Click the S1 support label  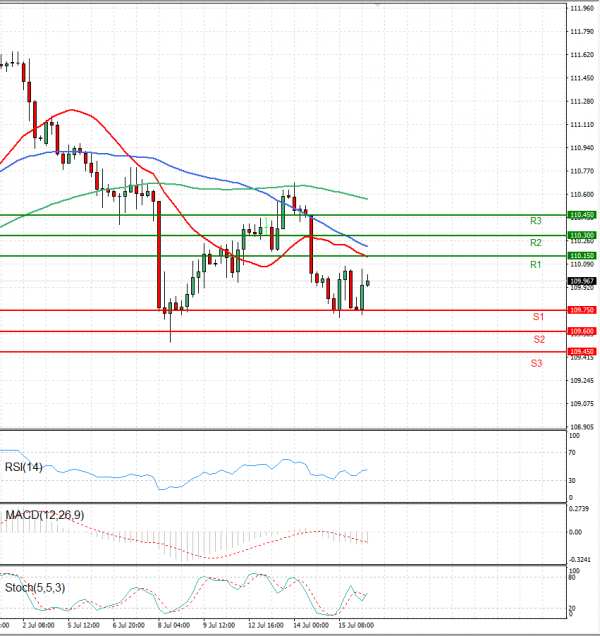pyautogui.click(x=538, y=317)
